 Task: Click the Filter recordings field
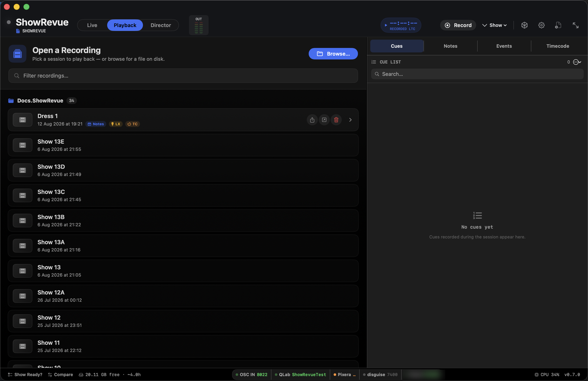click(x=183, y=75)
